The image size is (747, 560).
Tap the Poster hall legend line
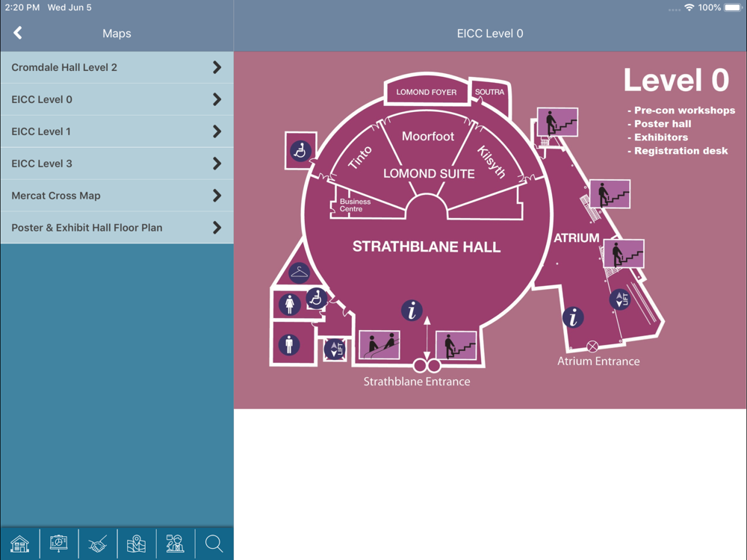660,124
